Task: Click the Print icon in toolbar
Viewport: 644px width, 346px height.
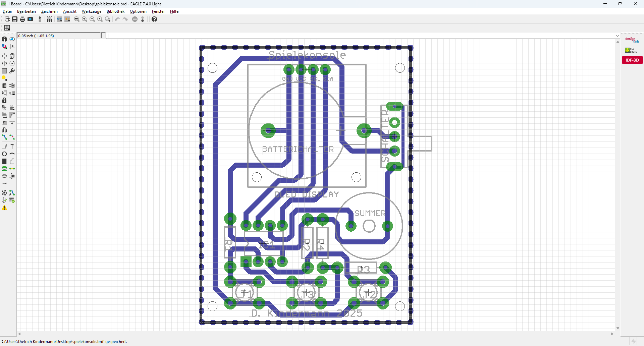Action: 22,19
